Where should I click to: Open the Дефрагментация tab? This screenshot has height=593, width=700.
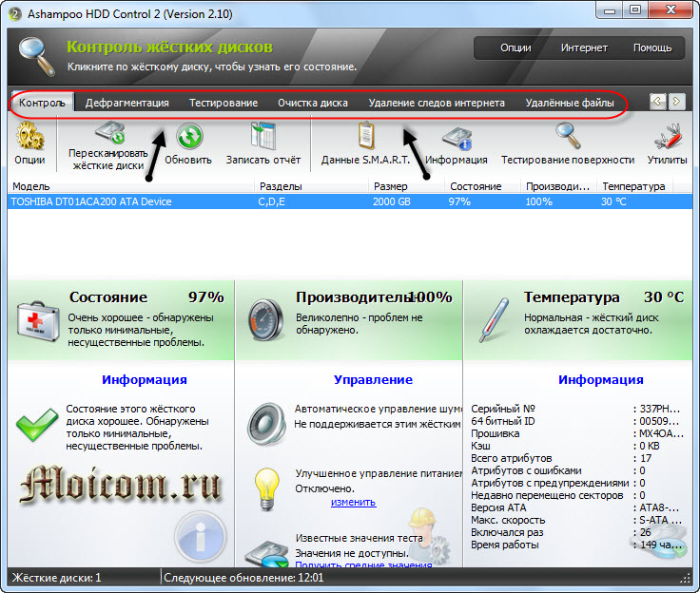coord(127,103)
